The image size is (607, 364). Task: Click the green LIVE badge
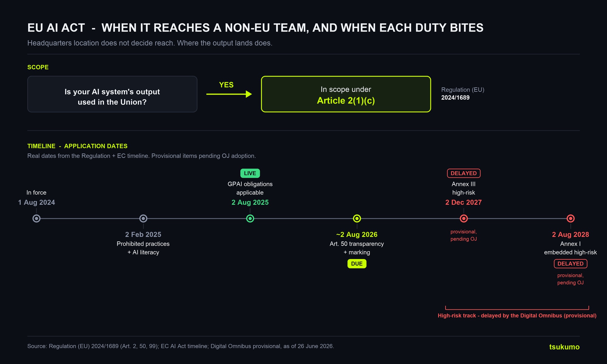pyautogui.click(x=250, y=173)
